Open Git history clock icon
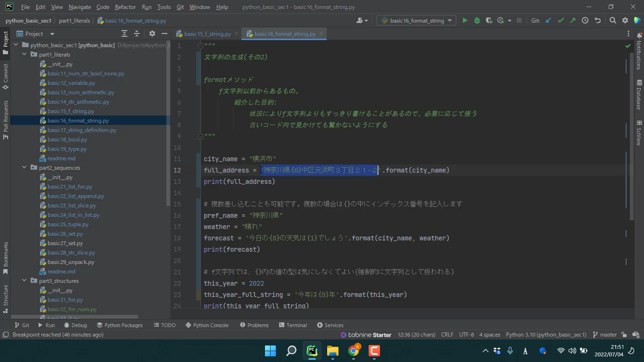This screenshot has height=362, width=644. tap(585, 20)
